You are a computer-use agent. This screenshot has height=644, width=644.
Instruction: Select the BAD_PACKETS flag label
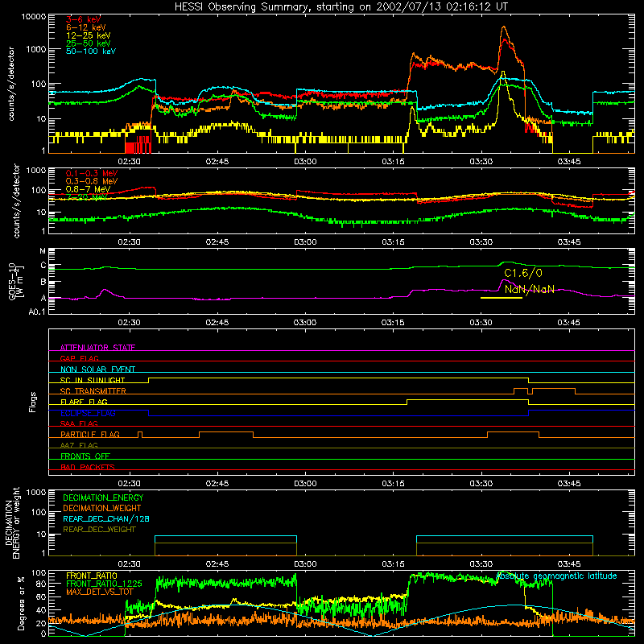pos(88,467)
